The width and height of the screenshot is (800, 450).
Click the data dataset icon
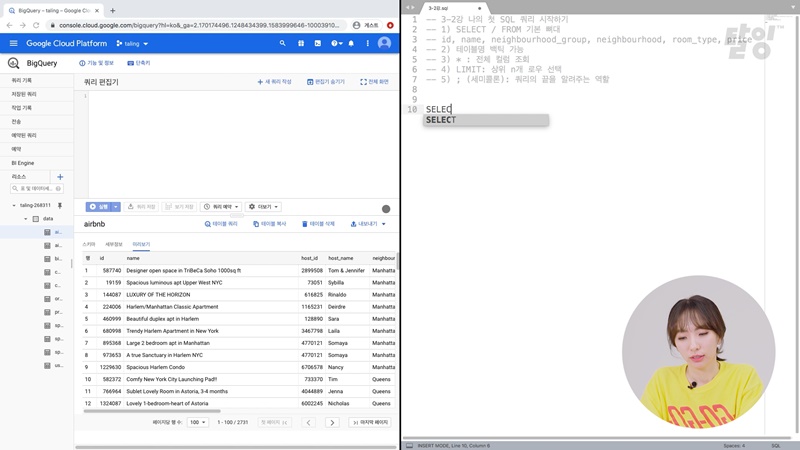36,218
